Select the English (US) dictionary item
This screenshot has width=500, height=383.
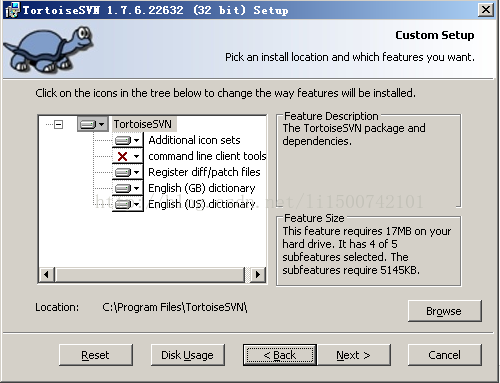pyautogui.click(x=202, y=204)
